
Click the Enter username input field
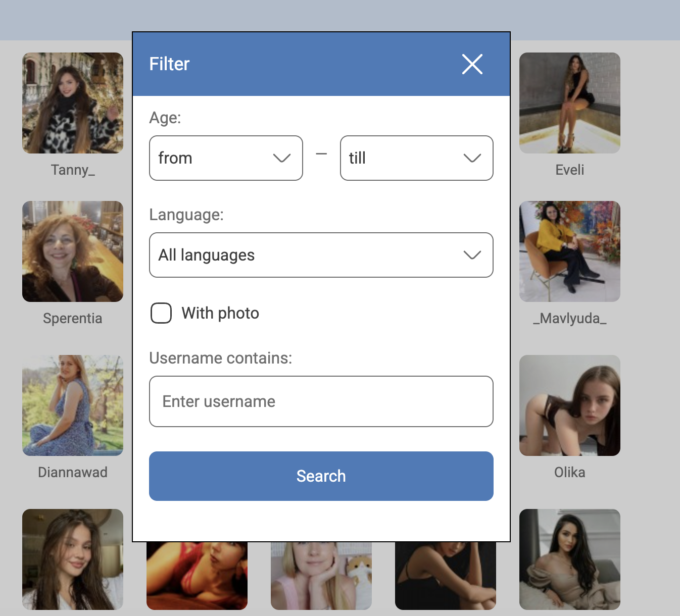[x=321, y=401]
